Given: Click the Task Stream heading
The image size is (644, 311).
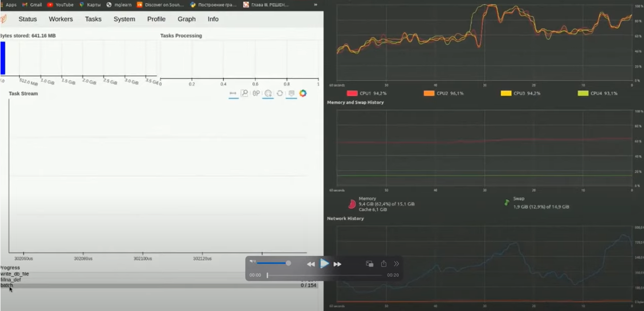Looking at the screenshot, I should (x=23, y=93).
